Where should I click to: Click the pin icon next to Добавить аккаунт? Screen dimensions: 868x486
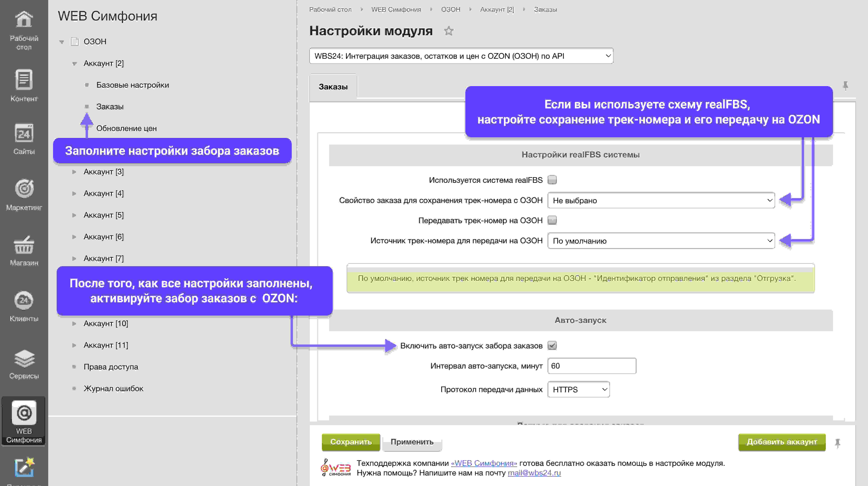coord(837,443)
